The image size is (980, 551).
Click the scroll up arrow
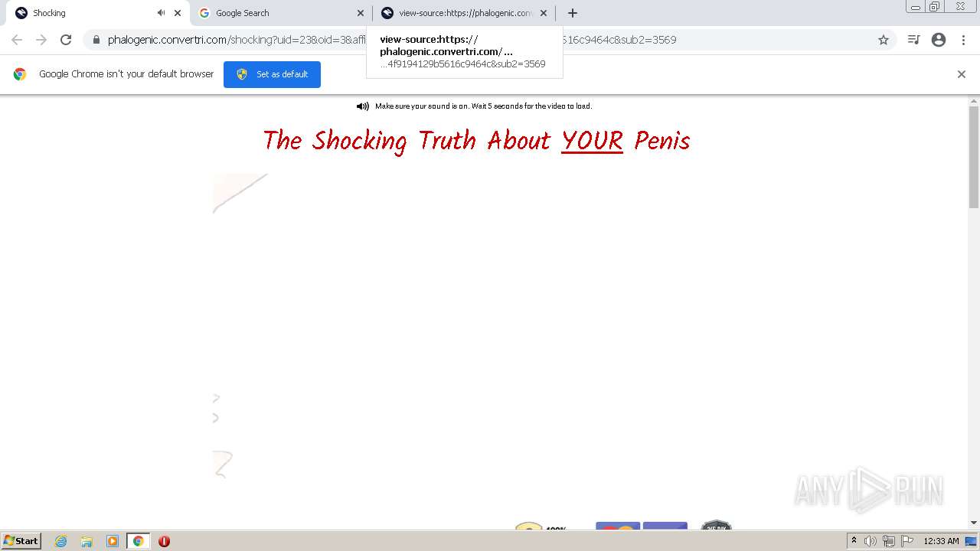pos(974,101)
